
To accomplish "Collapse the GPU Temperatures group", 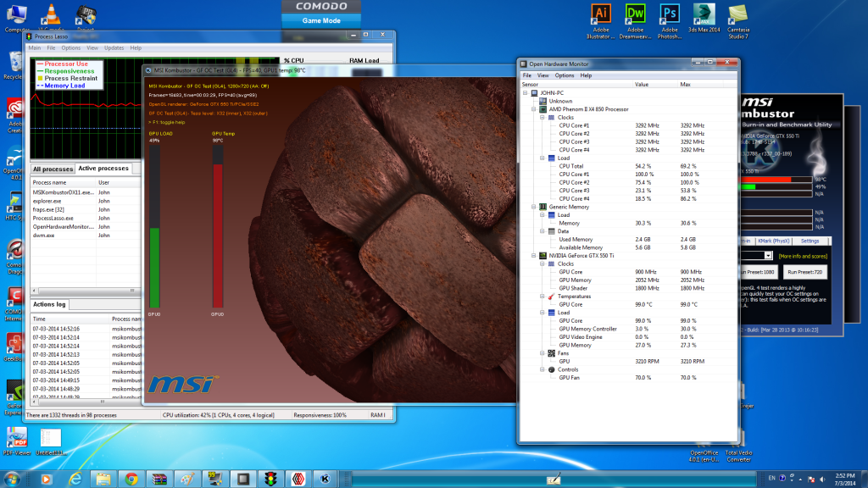I will 541,297.
